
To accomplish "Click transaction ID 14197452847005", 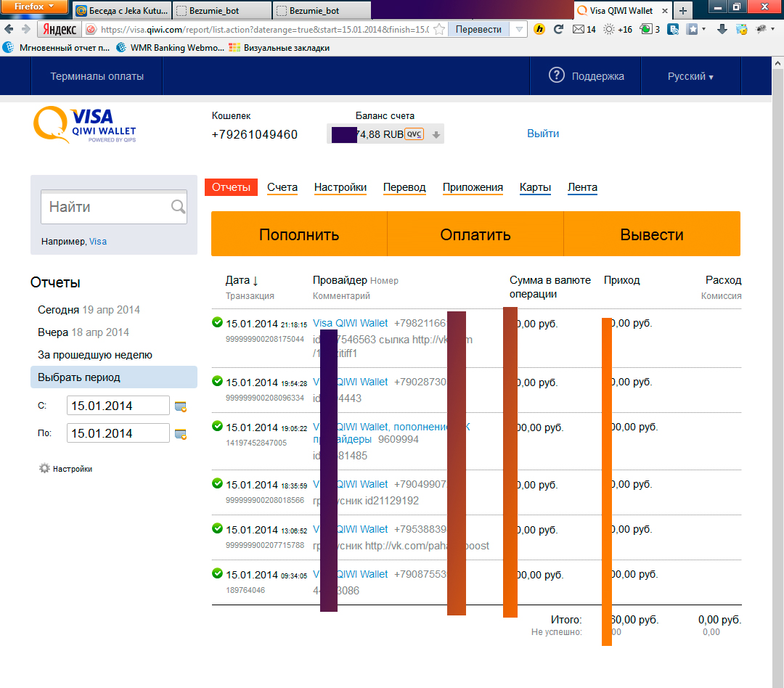I will click(256, 443).
